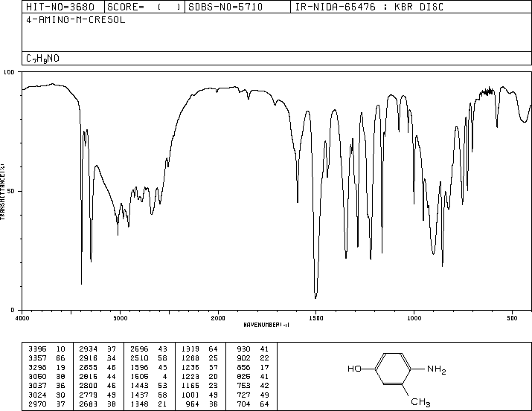Click the 856 peak table value
The height and width of the screenshot is (411, 532).
click(243, 367)
